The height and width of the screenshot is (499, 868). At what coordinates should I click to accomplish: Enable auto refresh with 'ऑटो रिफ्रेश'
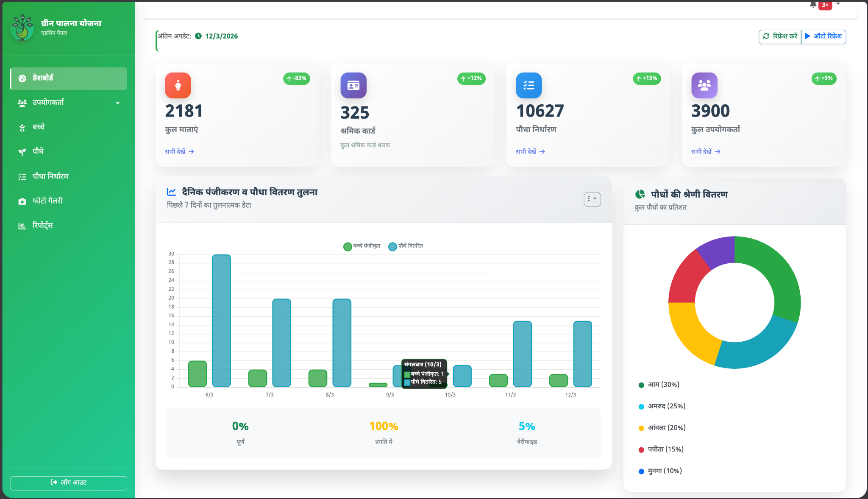pyautogui.click(x=823, y=36)
